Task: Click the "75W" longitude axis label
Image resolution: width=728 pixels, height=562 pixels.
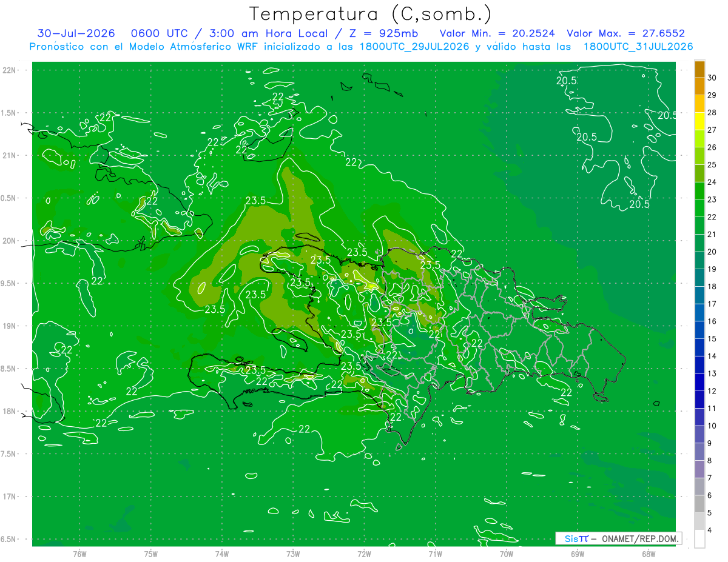Action: pos(151,554)
